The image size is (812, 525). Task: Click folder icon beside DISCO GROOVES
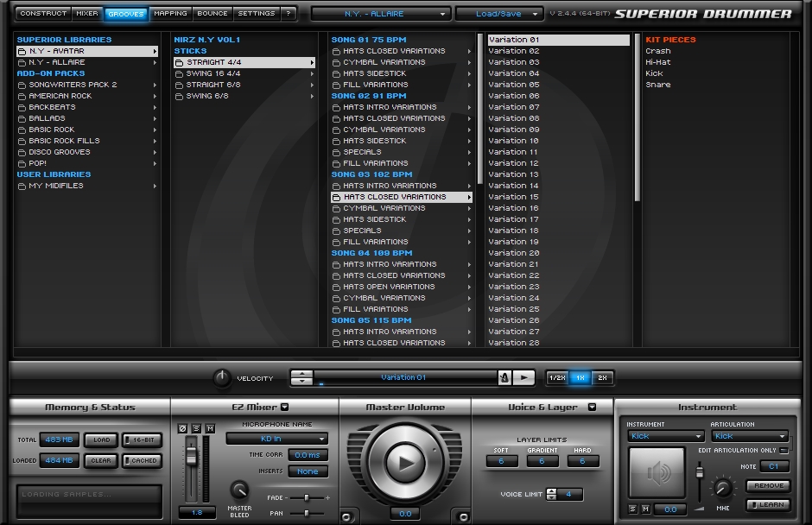pos(22,153)
